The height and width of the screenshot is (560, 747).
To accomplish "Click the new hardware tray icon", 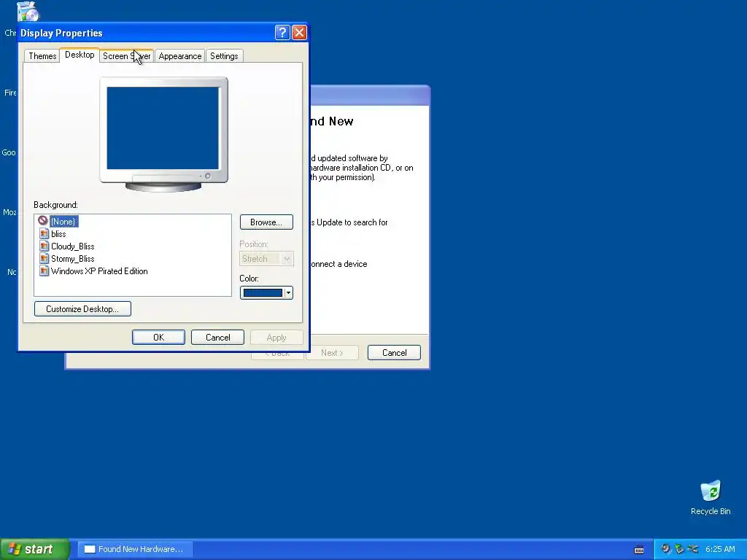I will pyautogui.click(x=679, y=549).
